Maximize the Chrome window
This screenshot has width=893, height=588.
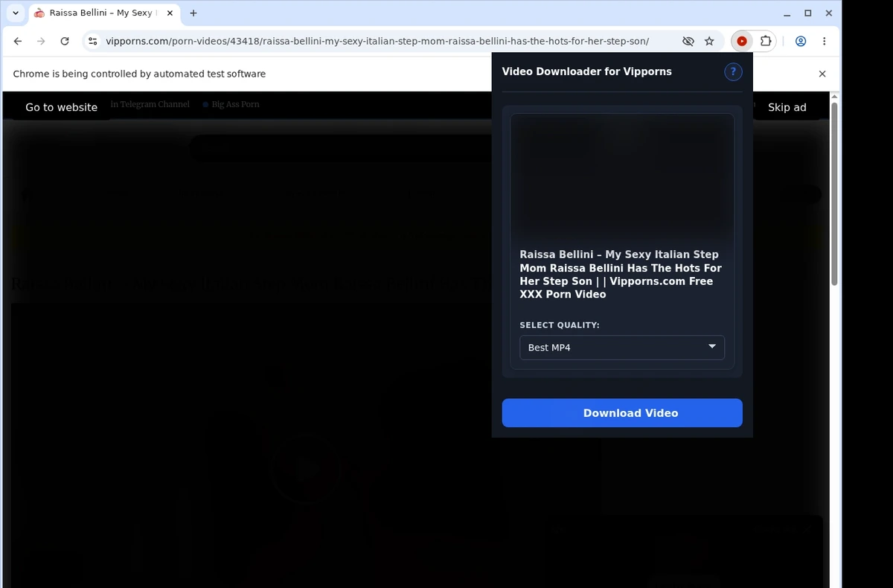pos(808,13)
